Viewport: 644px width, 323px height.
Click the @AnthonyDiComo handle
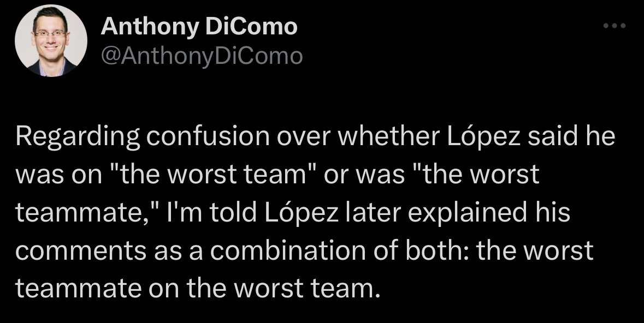202,55
